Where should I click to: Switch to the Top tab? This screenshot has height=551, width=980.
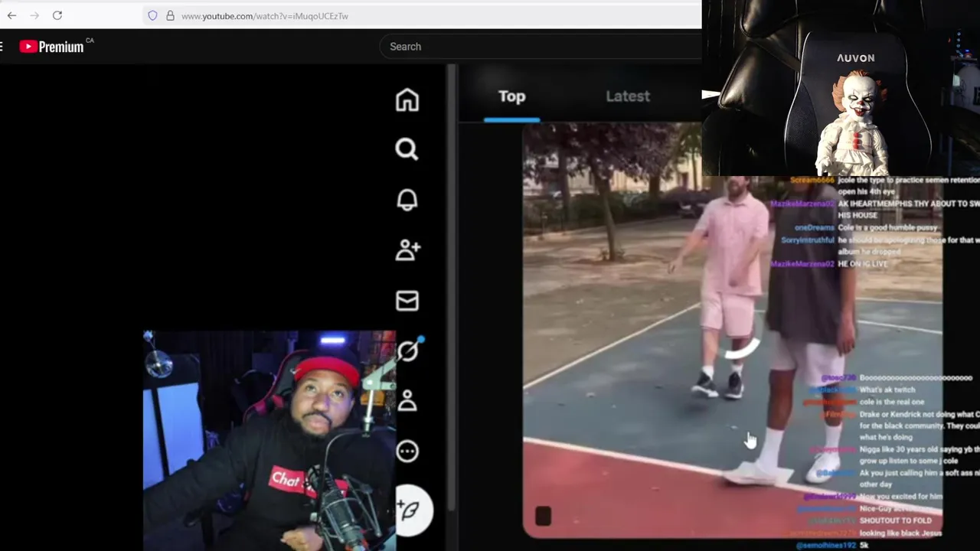pyautogui.click(x=511, y=96)
